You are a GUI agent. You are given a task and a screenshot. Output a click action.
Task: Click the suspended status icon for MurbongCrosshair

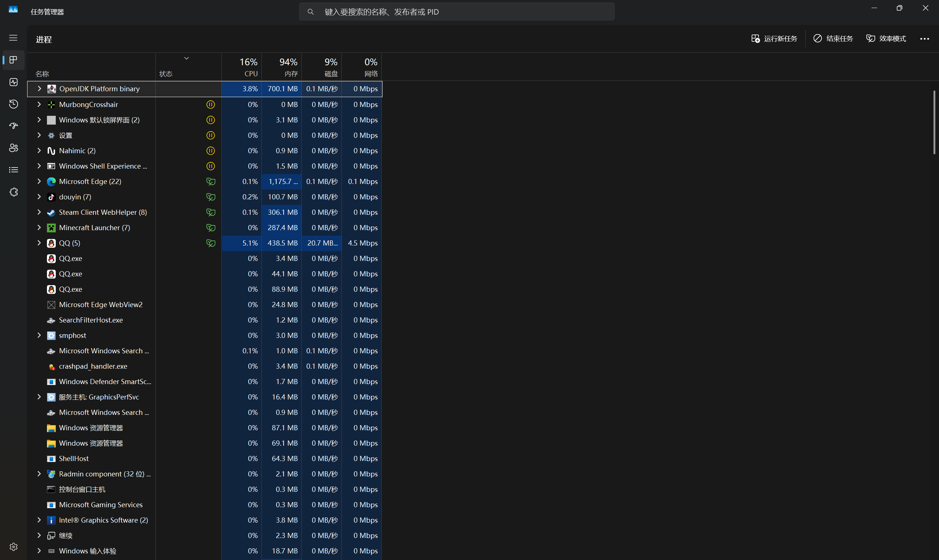pos(211,104)
